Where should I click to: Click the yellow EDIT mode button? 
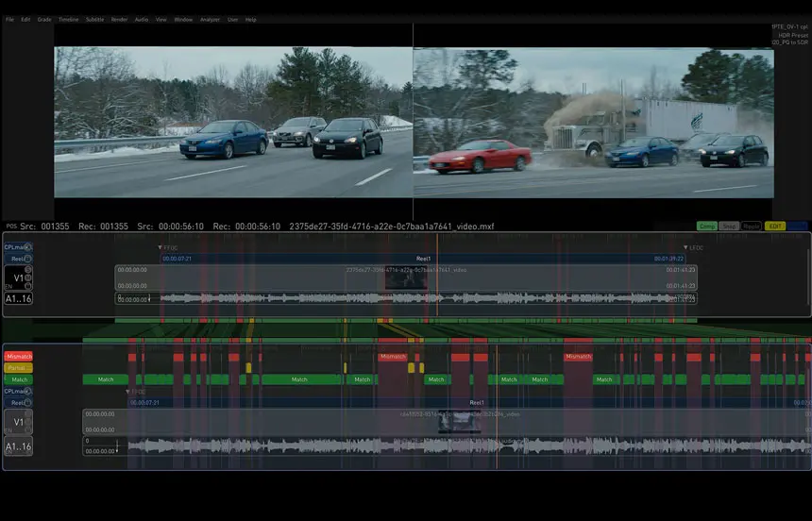click(x=775, y=226)
